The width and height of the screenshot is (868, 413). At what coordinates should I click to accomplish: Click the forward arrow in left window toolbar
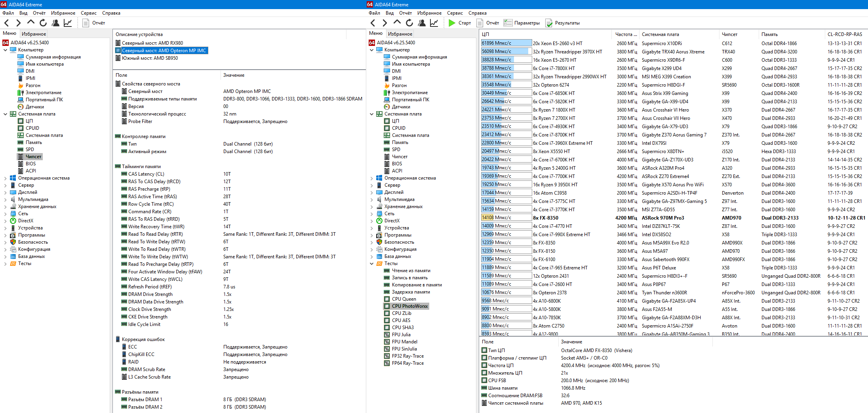click(x=19, y=23)
